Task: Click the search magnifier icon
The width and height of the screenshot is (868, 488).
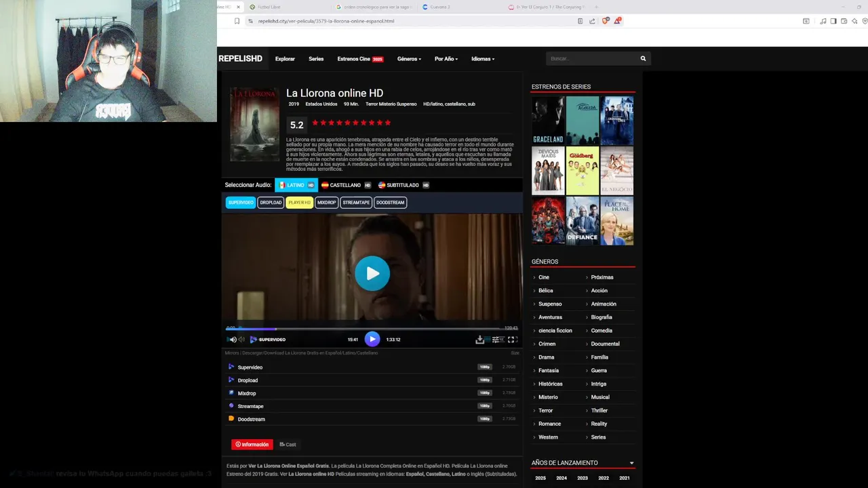Action: 643,58
